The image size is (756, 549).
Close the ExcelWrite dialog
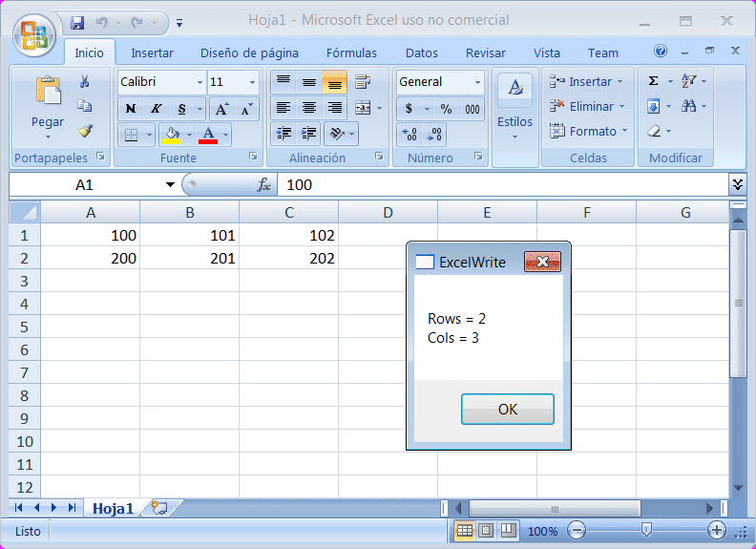pos(542,262)
